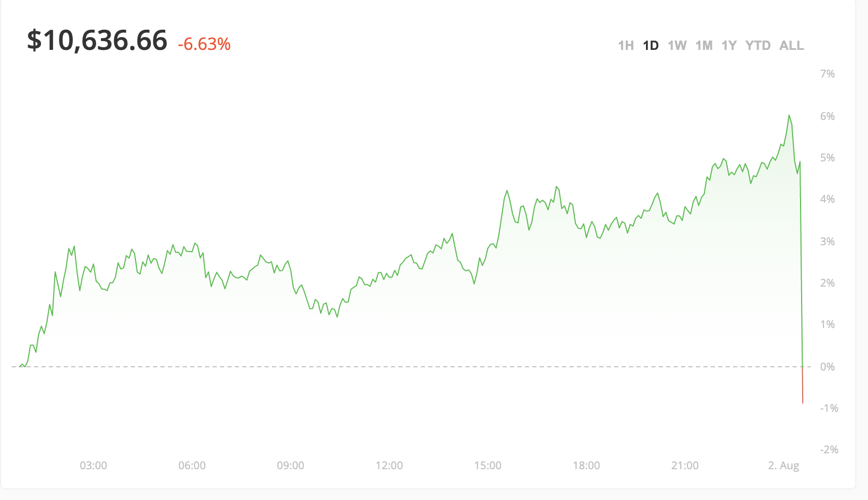
Task: Click the 03:00 time axis label
Action: [93, 465]
